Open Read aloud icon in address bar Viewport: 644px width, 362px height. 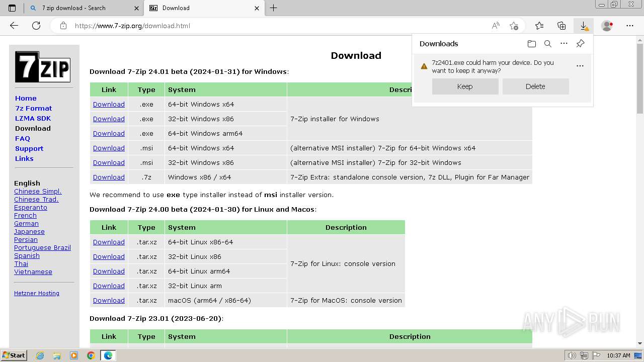pos(496,26)
